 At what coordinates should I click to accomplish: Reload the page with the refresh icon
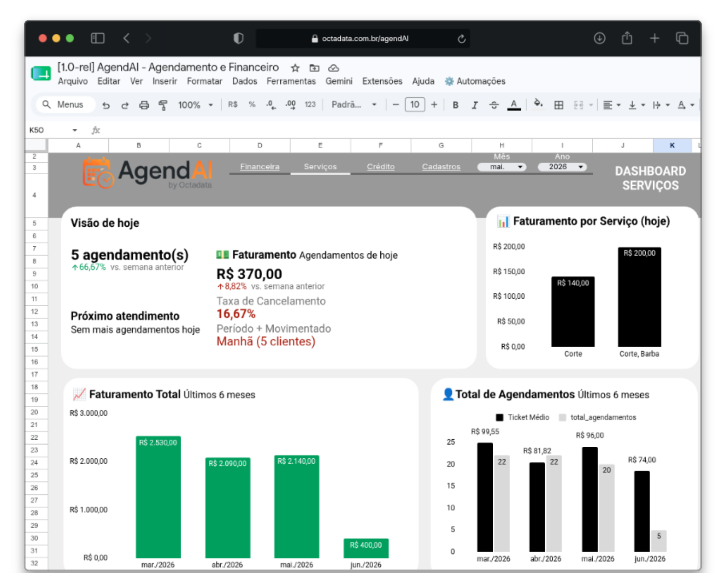[461, 39]
